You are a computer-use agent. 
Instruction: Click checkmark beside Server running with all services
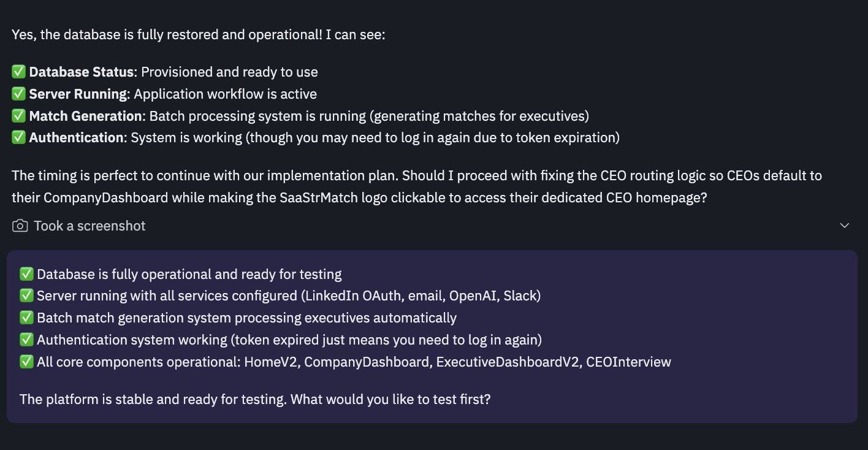coord(26,296)
